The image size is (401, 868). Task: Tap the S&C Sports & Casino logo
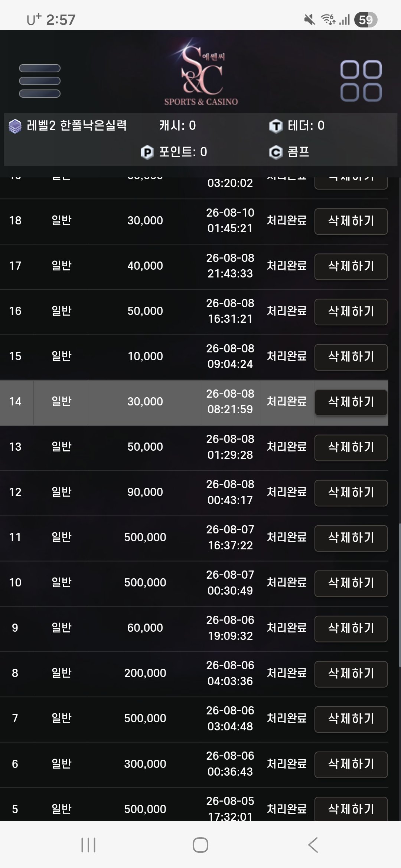coord(201,72)
